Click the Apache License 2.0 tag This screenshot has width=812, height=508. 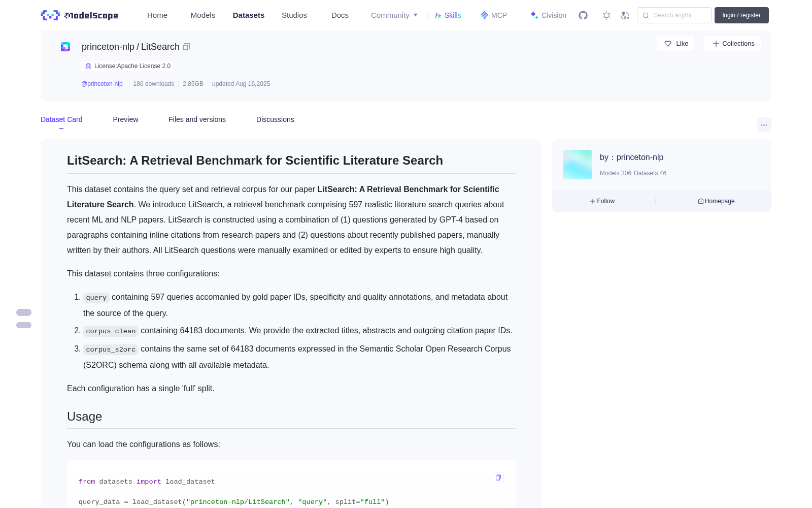[x=127, y=66]
